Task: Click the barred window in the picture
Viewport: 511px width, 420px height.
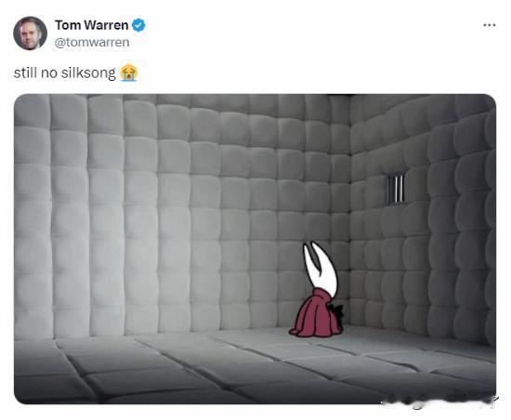Action: [396, 190]
